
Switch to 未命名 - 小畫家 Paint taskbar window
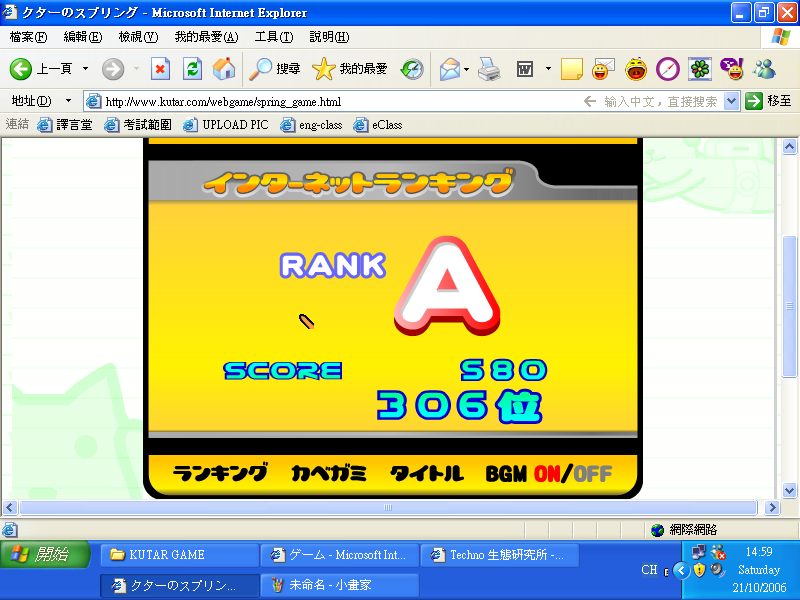pyautogui.click(x=340, y=585)
